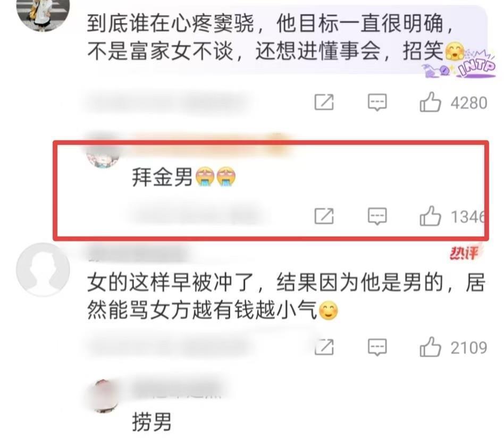The height and width of the screenshot is (438, 504).
Task: Like the comment with 4280 likes
Action: pos(430,102)
